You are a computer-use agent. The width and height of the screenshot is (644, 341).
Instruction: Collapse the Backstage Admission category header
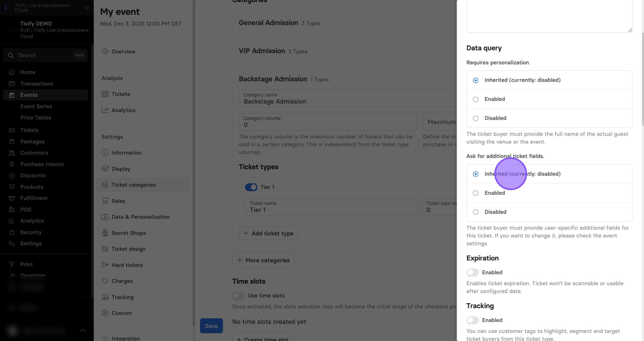tap(344, 79)
